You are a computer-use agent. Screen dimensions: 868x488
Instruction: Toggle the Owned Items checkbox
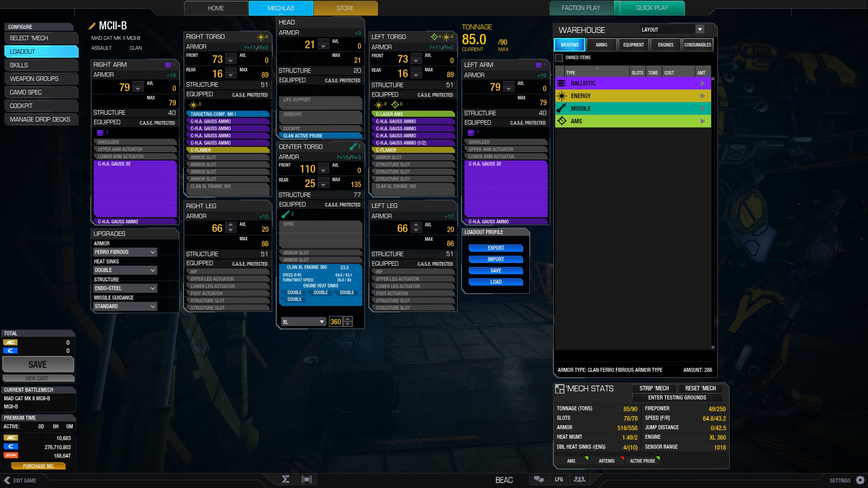[559, 58]
